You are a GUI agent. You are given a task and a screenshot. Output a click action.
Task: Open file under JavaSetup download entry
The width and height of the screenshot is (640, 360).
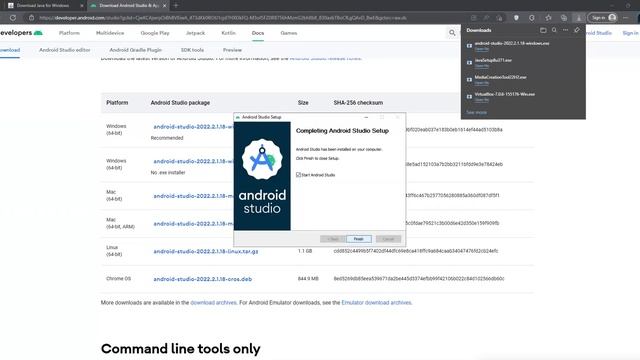click(x=482, y=66)
